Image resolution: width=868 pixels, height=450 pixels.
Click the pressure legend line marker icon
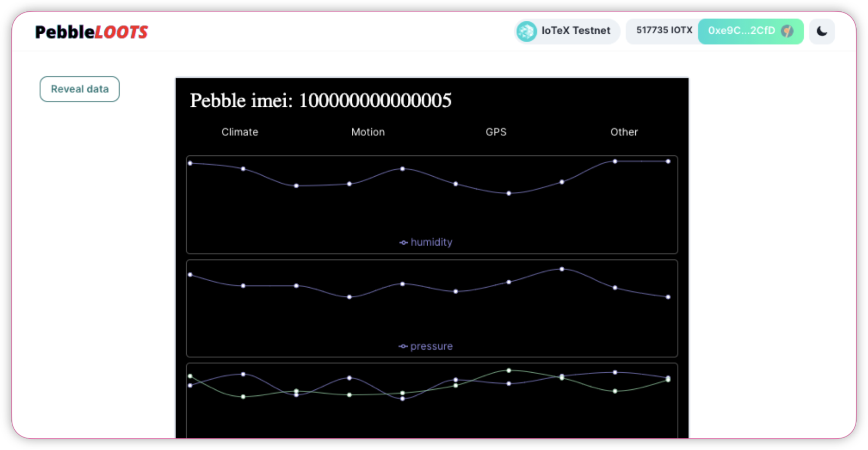click(403, 346)
